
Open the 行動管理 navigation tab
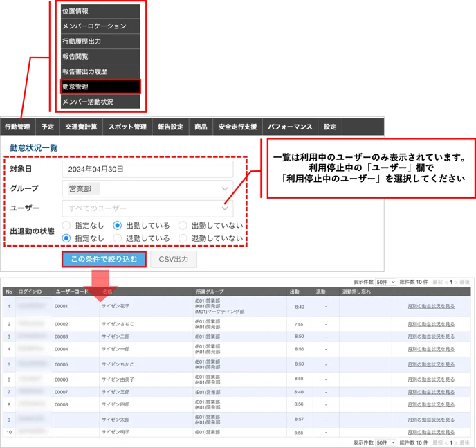[x=17, y=127]
